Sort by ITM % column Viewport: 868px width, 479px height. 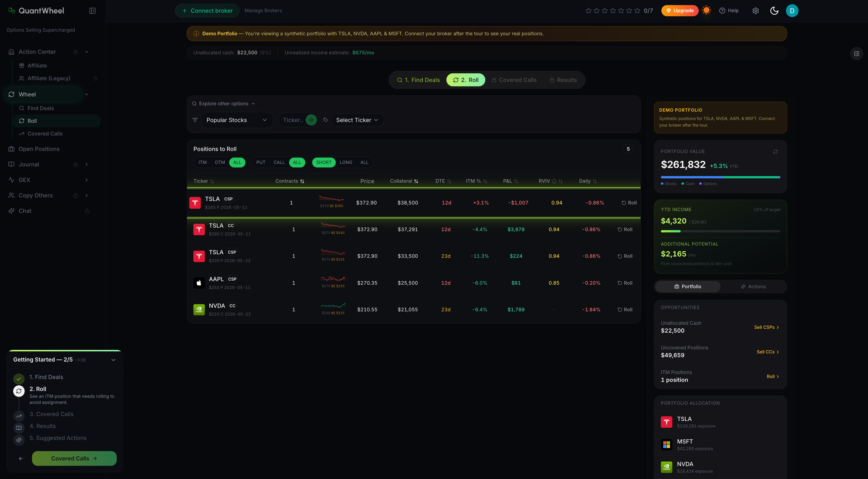(476, 181)
